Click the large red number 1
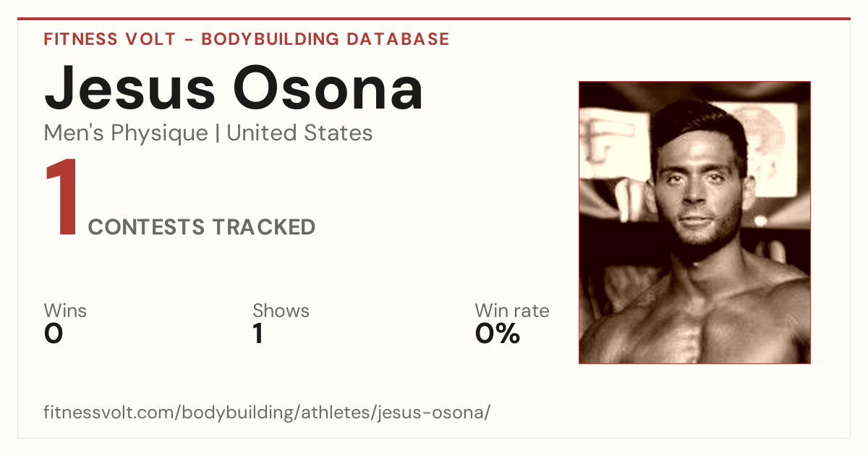 [x=61, y=199]
